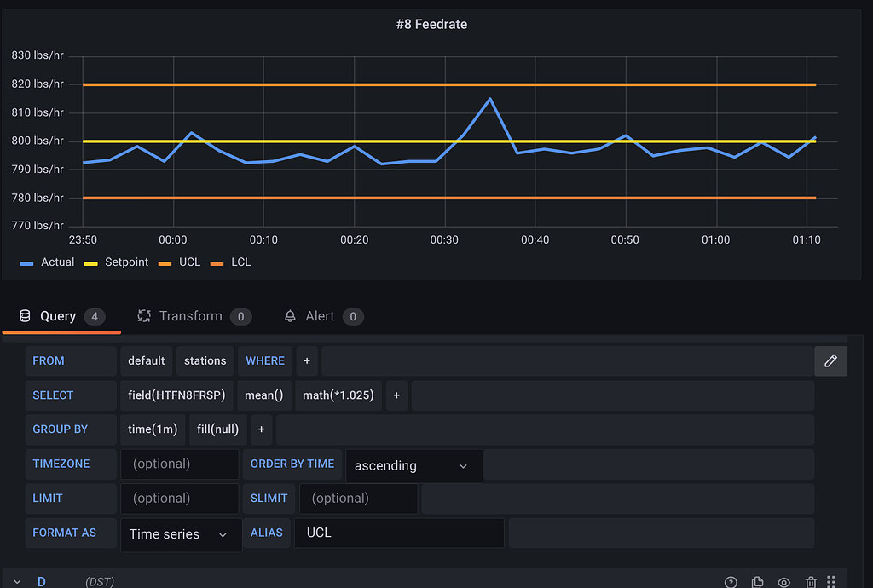Image resolution: width=873 pixels, height=588 pixels.
Task: Open the FORMAT AS Time series dropdown
Action: 180,534
